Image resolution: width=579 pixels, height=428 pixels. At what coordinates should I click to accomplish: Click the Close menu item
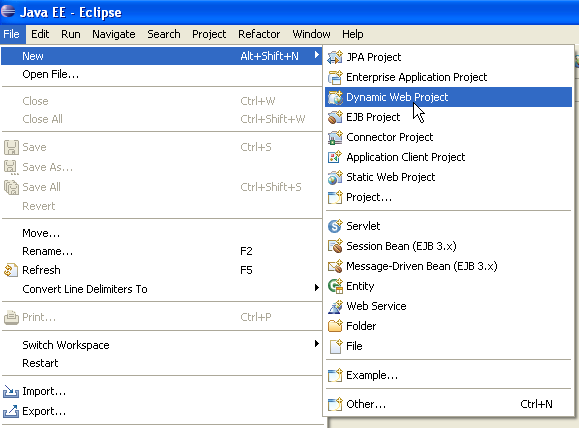pyautogui.click(x=162, y=101)
